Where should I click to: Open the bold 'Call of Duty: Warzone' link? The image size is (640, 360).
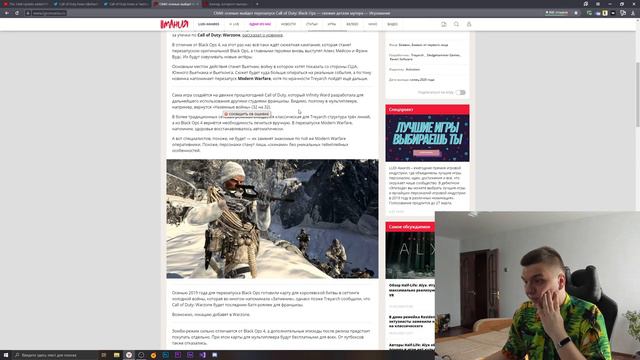tap(219, 35)
